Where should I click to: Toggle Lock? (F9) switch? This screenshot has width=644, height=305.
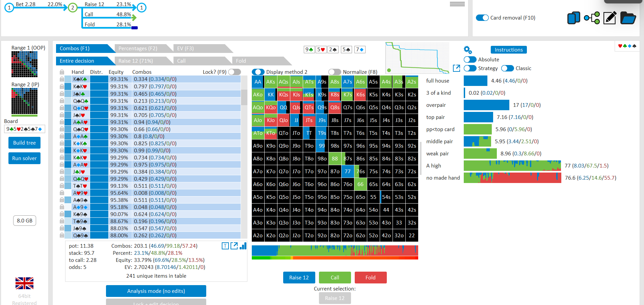click(x=235, y=72)
